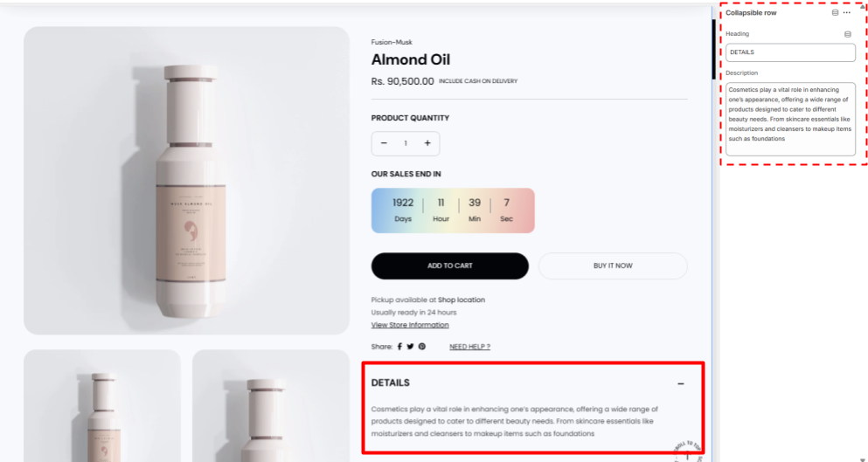This screenshot has height=462, width=868.
Task: Share product on Facebook
Action: click(x=400, y=347)
